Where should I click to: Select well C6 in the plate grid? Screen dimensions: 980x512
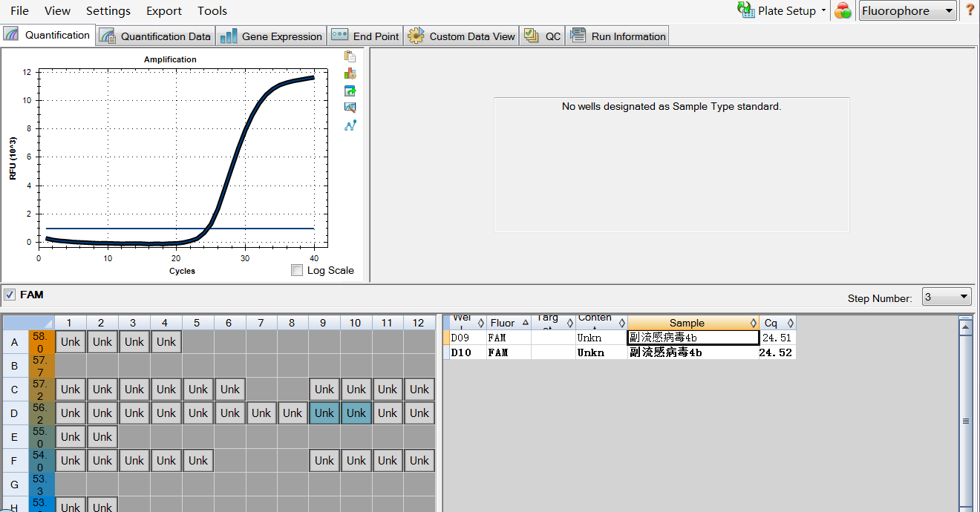click(230, 389)
